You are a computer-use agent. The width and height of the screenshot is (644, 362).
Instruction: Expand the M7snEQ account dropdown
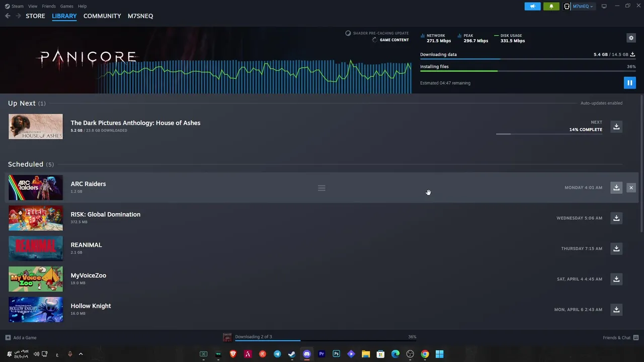(583, 6)
